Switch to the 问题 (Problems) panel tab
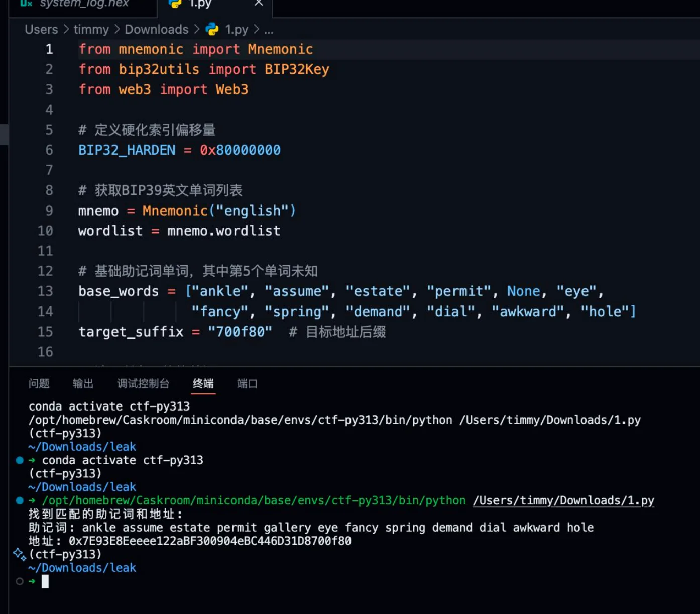Screen dimensions: 700x614 pyautogui.click(x=39, y=384)
